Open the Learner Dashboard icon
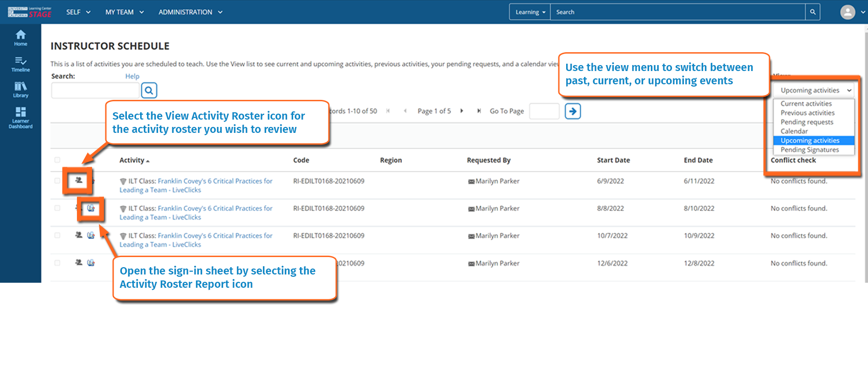This screenshot has width=868, height=384. [21, 117]
